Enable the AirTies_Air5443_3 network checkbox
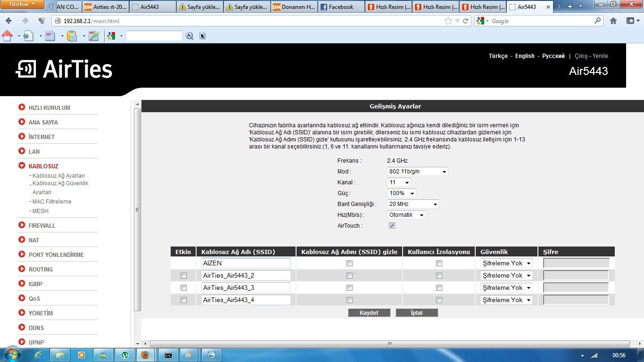 (183, 288)
